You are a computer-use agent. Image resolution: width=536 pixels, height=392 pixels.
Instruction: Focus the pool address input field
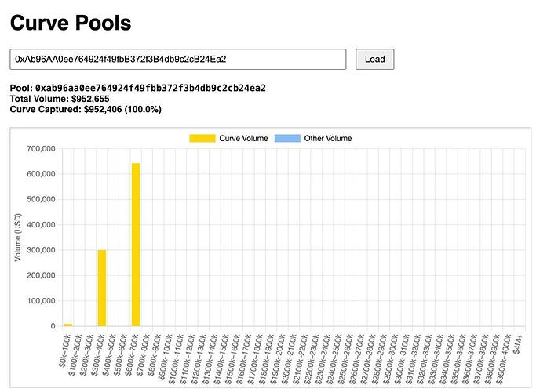click(x=178, y=60)
